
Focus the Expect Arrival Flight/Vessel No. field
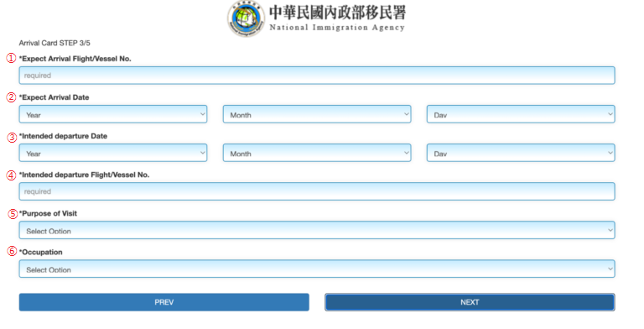click(317, 76)
